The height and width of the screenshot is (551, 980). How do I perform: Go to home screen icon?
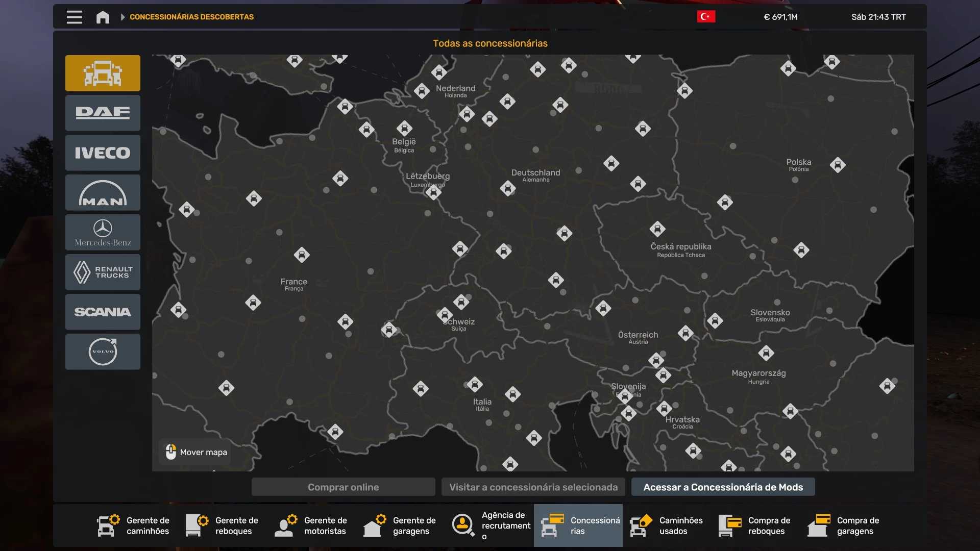103,17
